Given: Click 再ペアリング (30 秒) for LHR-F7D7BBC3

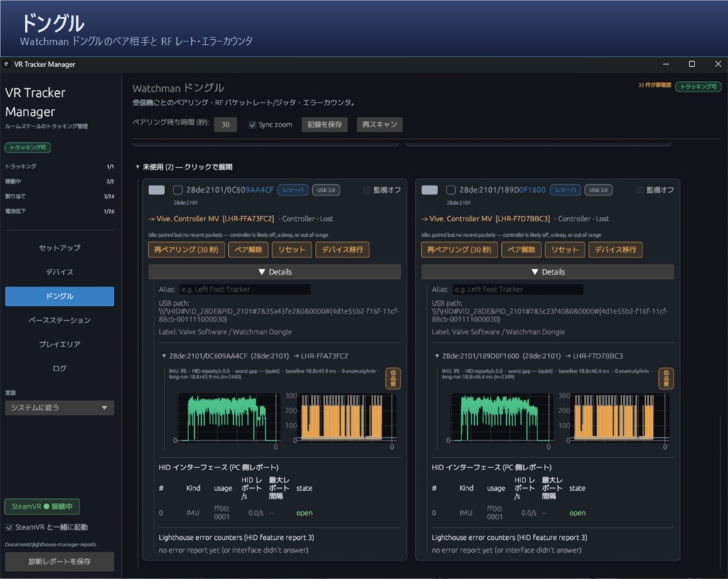Looking at the screenshot, I should pos(459,250).
